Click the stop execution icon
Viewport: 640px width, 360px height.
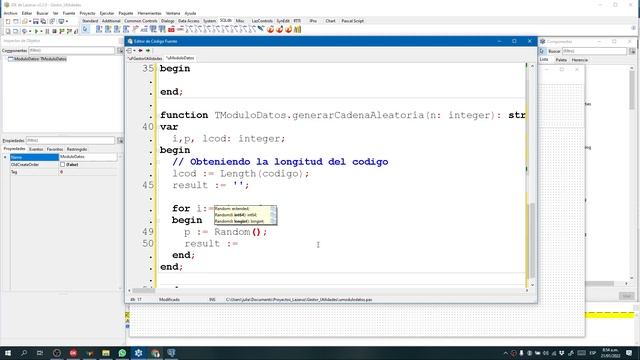pos(54,31)
